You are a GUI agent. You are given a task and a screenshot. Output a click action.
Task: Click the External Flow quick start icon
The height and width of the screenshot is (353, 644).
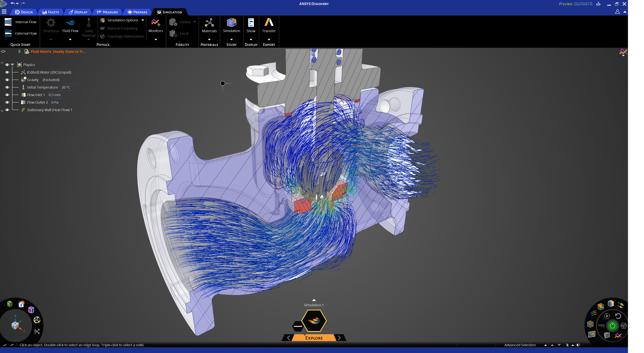[8, 33]
